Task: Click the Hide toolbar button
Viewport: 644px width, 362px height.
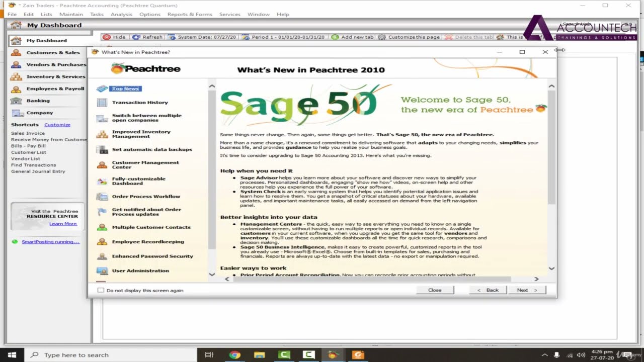Action: pyautogui.click(x=114, y=37)
